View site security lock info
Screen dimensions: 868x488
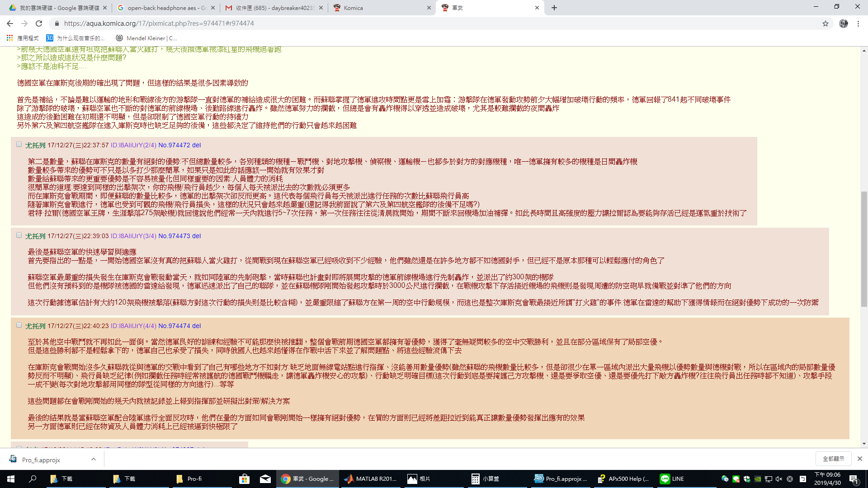coord(57,23)
